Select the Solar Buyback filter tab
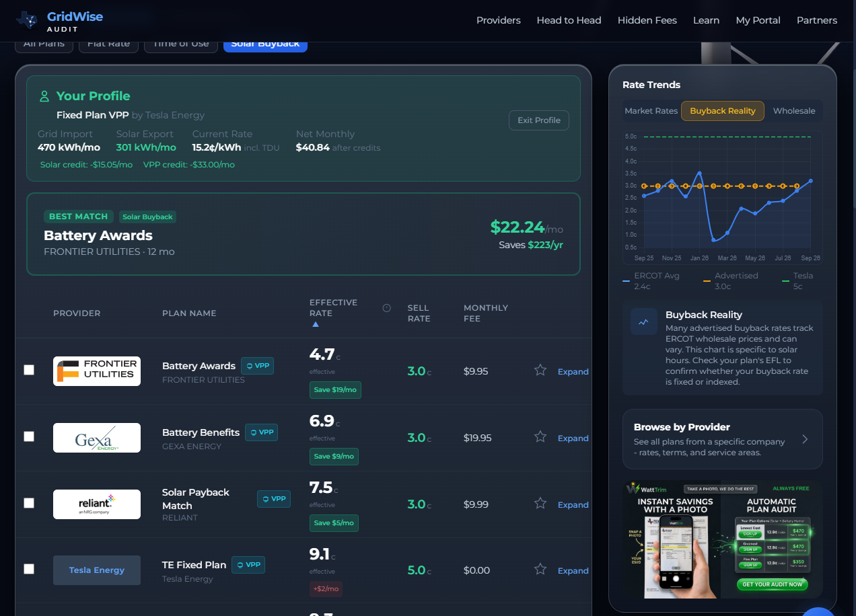The image size is (856, 616). [265, 45]
